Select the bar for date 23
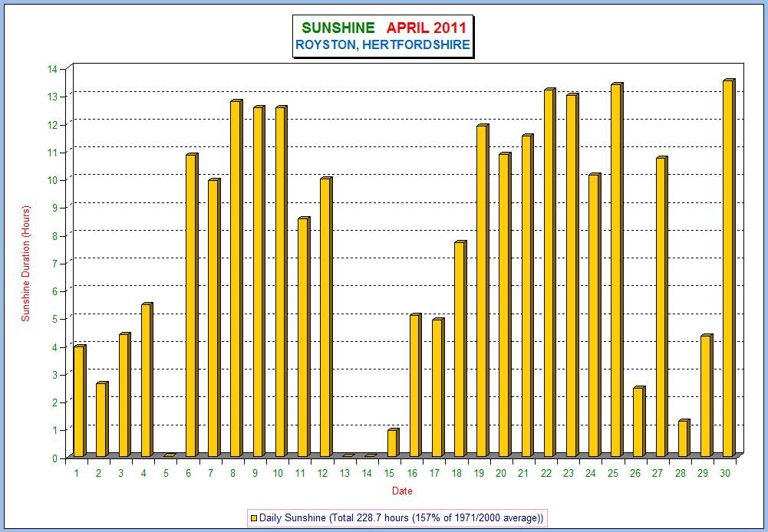 (572, 275)
